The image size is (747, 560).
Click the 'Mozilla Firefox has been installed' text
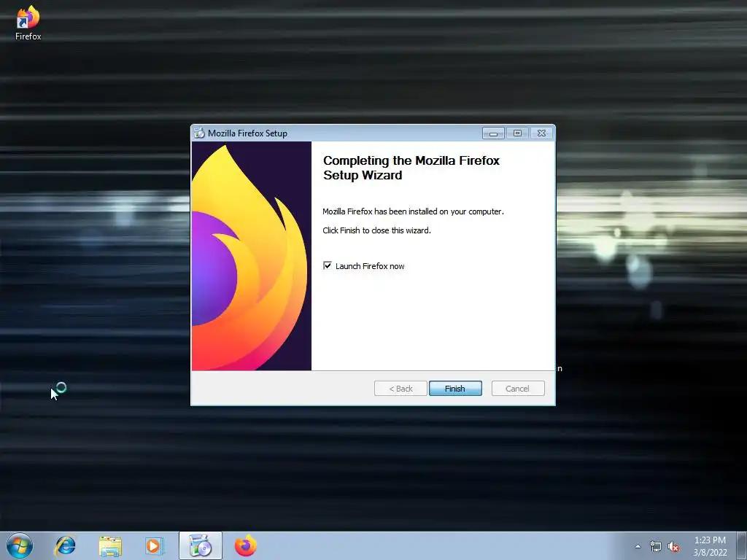(x=413, y=211)
